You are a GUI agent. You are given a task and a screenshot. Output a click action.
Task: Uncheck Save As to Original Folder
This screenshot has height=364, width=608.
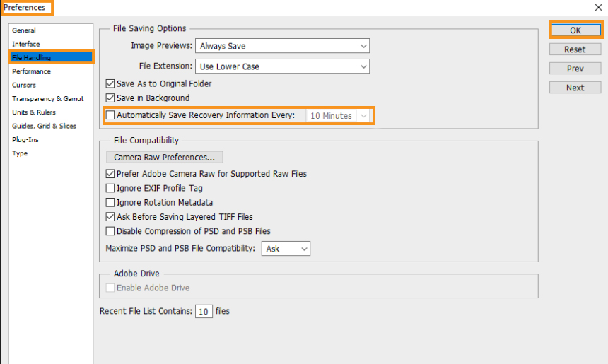click(x=110, y=83)
